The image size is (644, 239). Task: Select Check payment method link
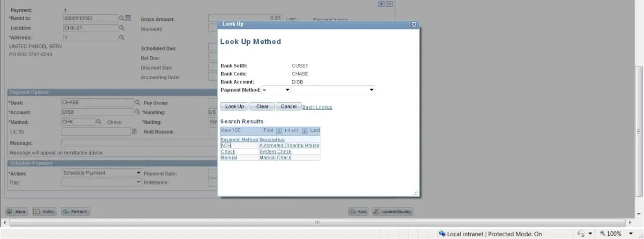pos(228,152)
